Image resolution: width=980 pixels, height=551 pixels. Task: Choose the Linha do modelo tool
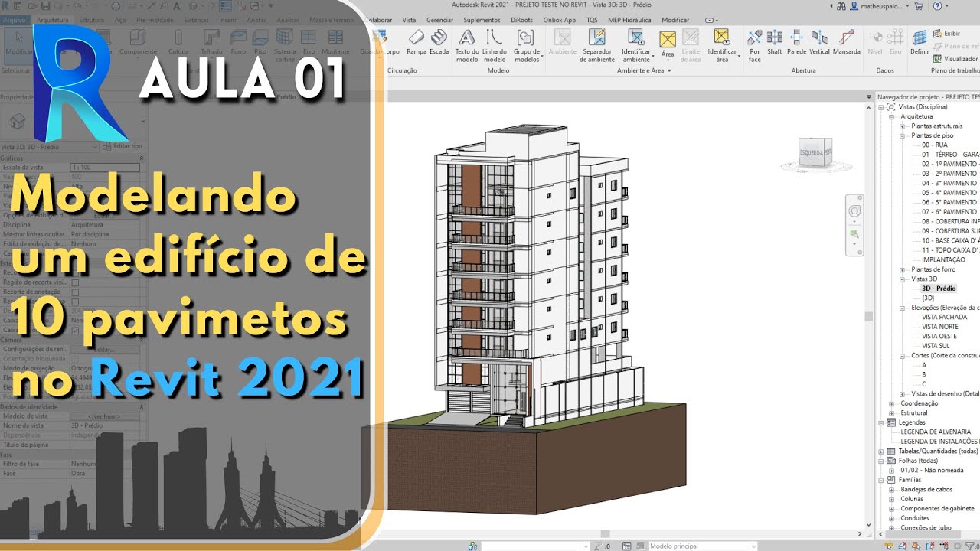(495, 46)
